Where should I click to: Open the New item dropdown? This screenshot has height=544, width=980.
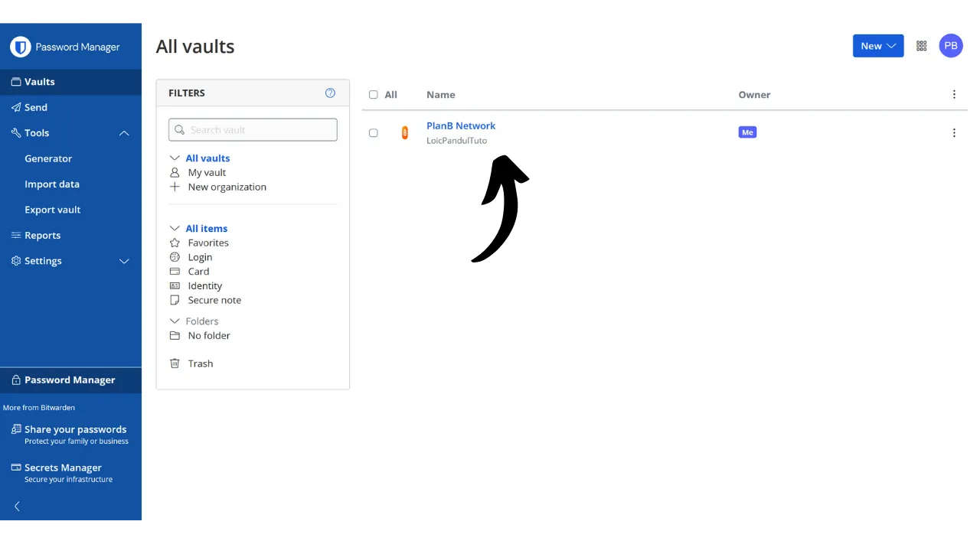click(877, 46)
